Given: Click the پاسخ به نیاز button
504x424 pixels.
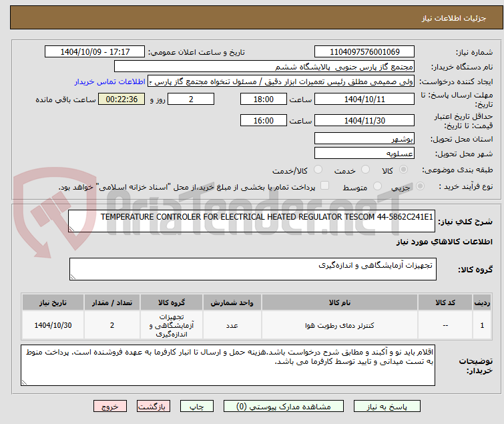Looking at the screenshot, I should click(x=387, y=406).
